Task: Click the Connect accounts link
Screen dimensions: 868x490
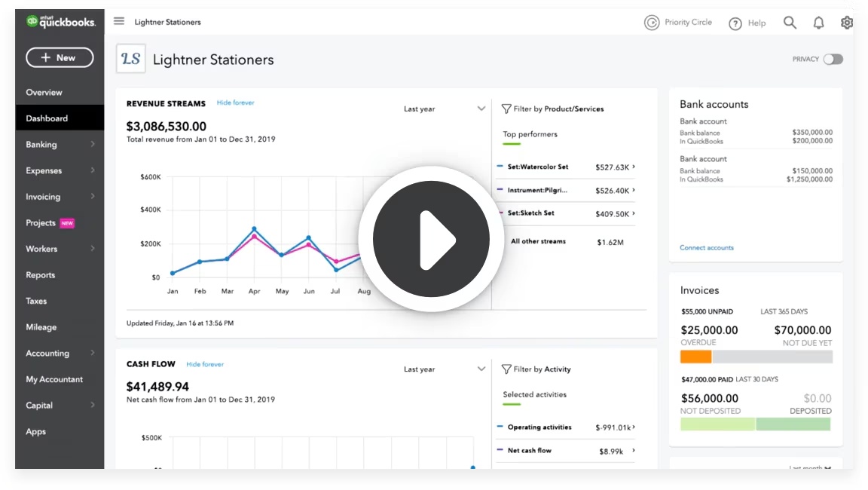Action: tap(707, 247)
